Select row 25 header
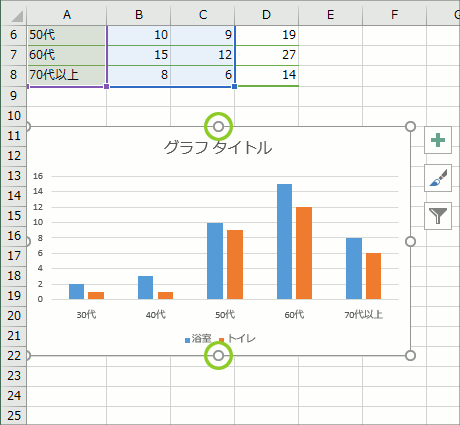The width and height of the screenshot is (460, 425). coord(14,416)
